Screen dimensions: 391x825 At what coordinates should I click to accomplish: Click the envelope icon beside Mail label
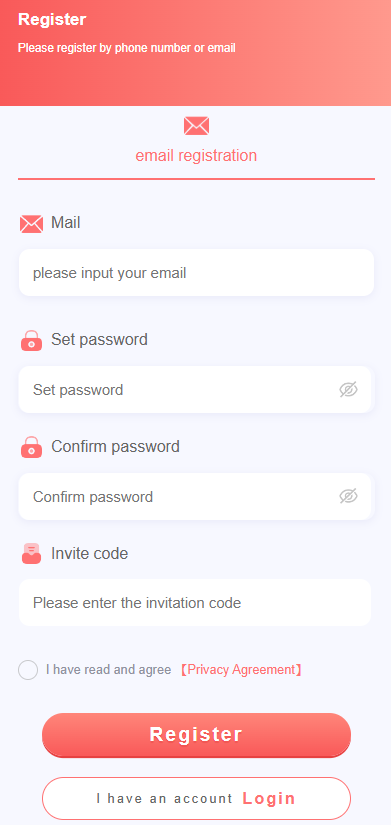tap(31, 224)
